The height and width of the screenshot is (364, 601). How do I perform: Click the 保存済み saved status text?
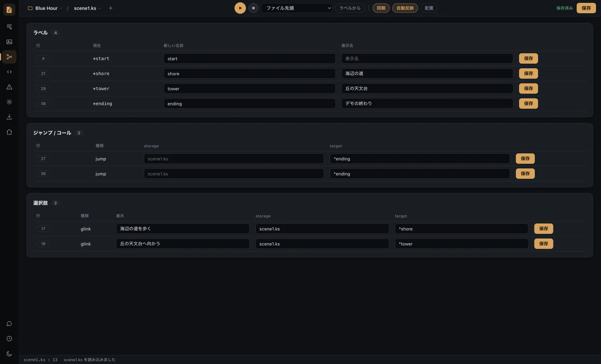(x=565, y=8)
